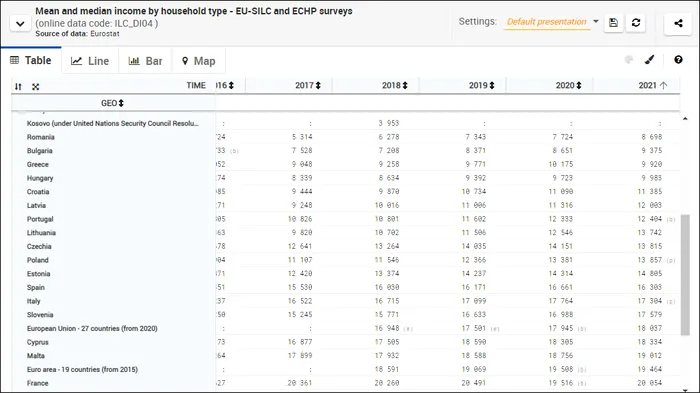Image resolution: width=700 pixels, height=393 pixels.
Task: Toggle sort order on 2021 column
Action: (x=663, y=85)
